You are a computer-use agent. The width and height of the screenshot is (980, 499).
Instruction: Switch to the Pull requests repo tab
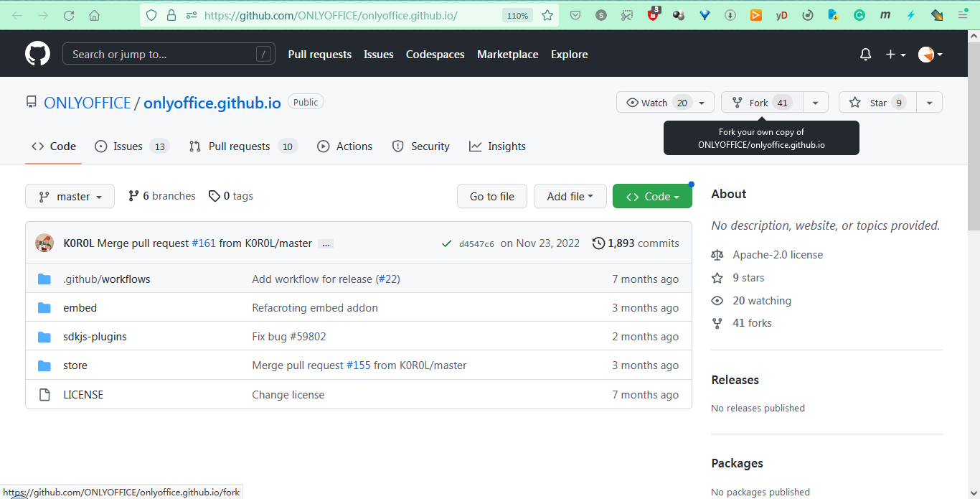243,146
